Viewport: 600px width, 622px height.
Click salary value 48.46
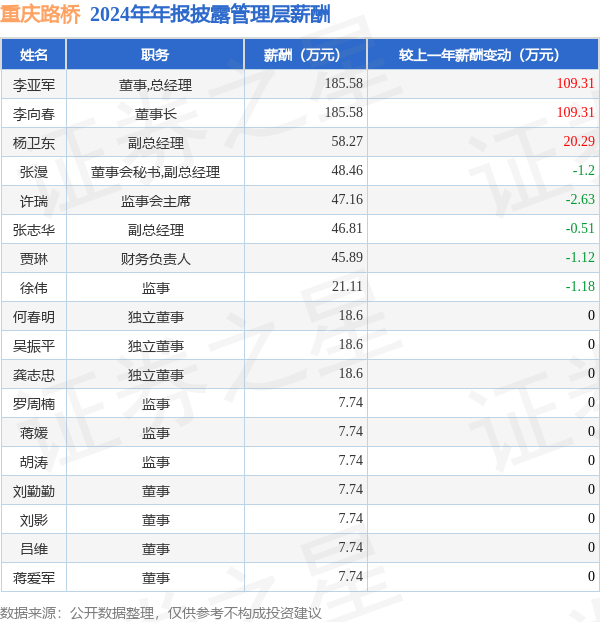[347, 170]
